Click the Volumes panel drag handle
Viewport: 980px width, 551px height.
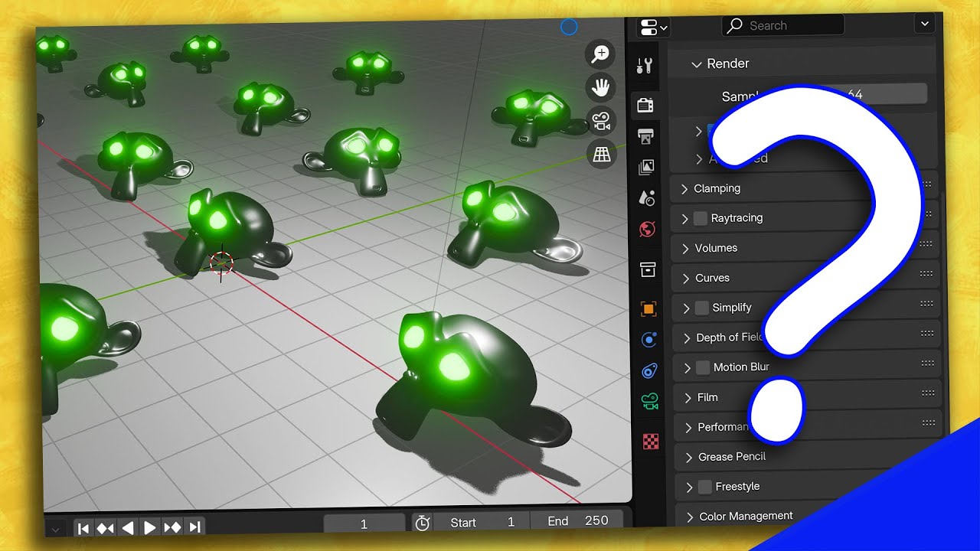point(926,243)
